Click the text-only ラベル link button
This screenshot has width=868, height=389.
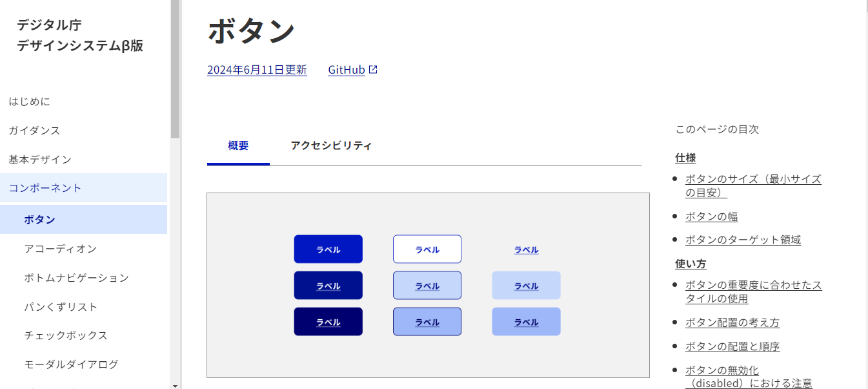tap(526, 250)
